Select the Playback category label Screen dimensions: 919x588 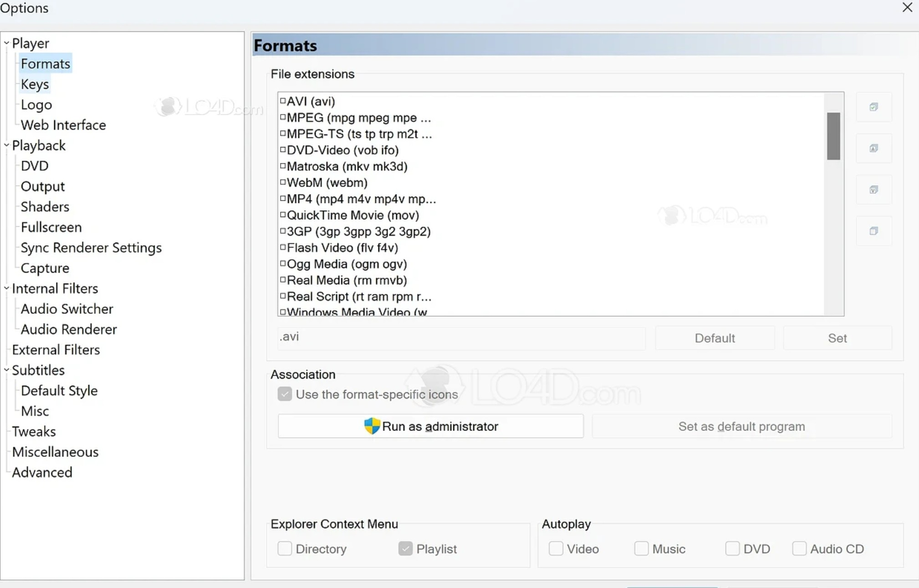39,145
